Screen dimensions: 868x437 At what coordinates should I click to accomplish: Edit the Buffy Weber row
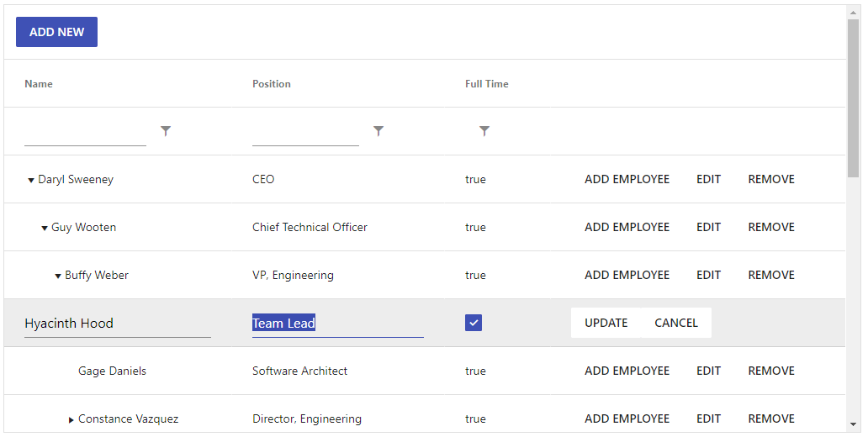click(x=708, y=275)
